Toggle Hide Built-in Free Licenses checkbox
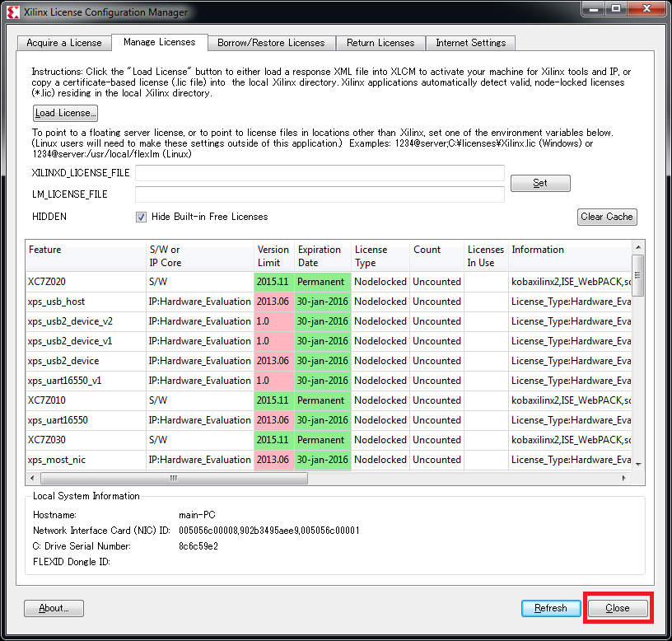 [x=141, y=217]
